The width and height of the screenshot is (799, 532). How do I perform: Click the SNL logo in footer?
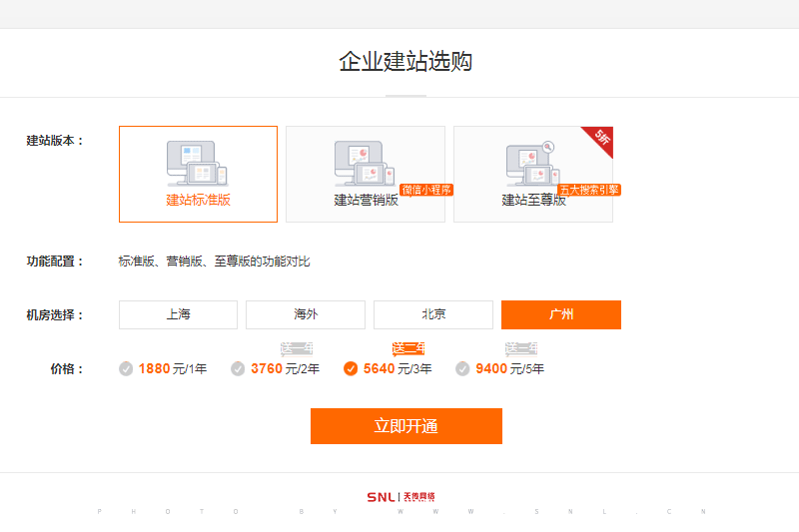click(400, 496)
